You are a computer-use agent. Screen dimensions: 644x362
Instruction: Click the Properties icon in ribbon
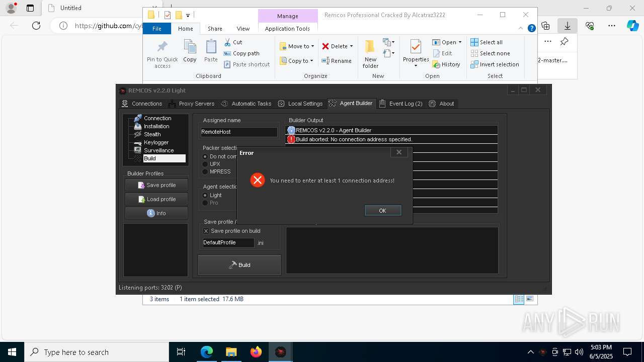pos(416,47)
